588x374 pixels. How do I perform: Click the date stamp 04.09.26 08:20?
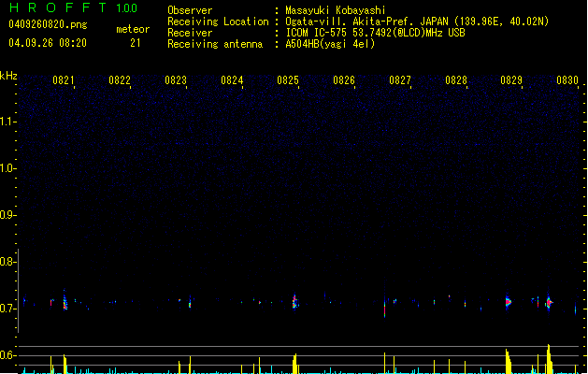[x=48, y=43]
